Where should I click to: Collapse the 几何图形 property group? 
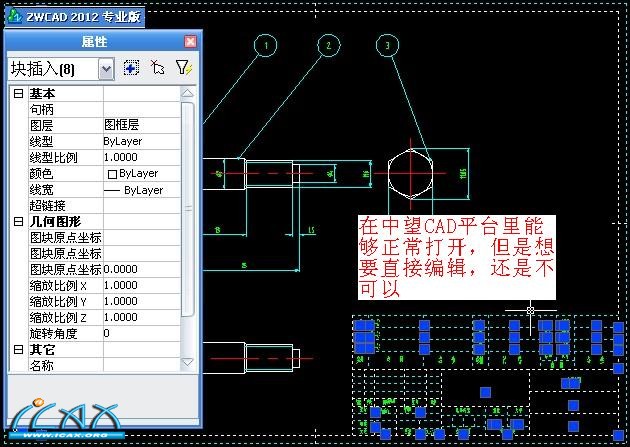[x=18, y=221]
